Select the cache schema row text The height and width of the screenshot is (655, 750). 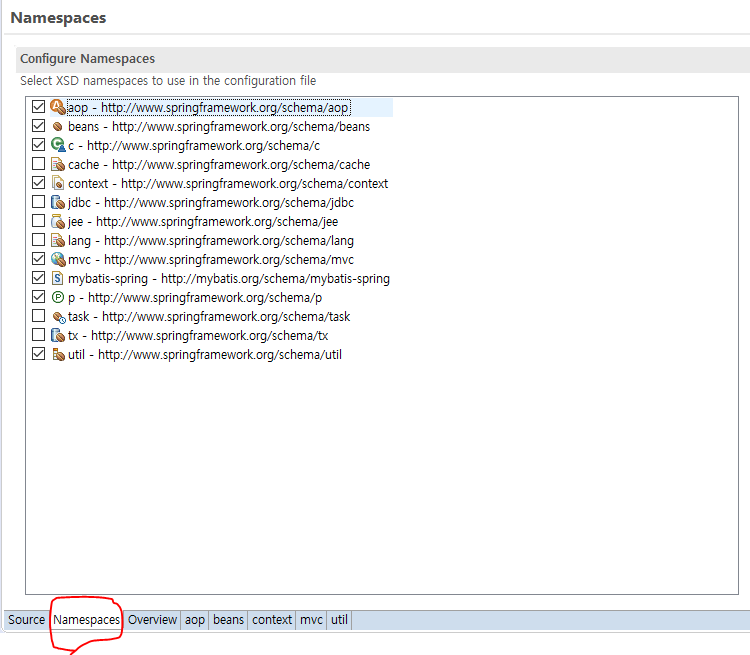click(219, 165)
